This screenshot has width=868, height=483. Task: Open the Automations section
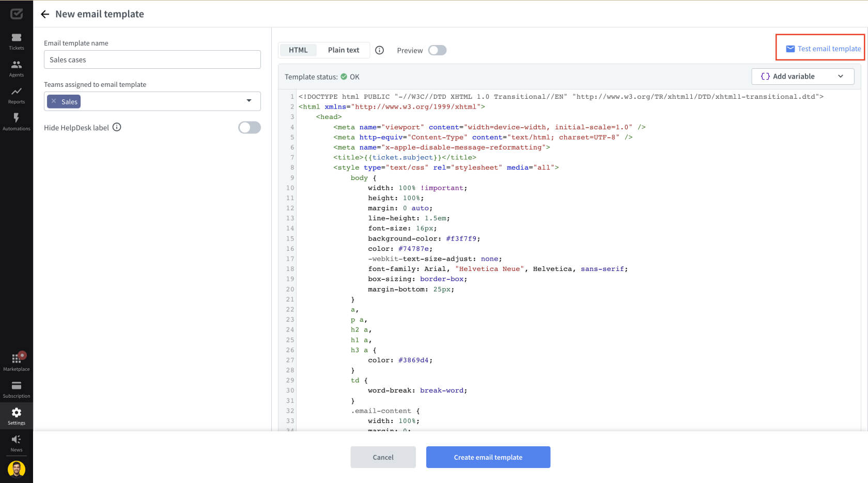pyautogui.click(x=17, y=122)
